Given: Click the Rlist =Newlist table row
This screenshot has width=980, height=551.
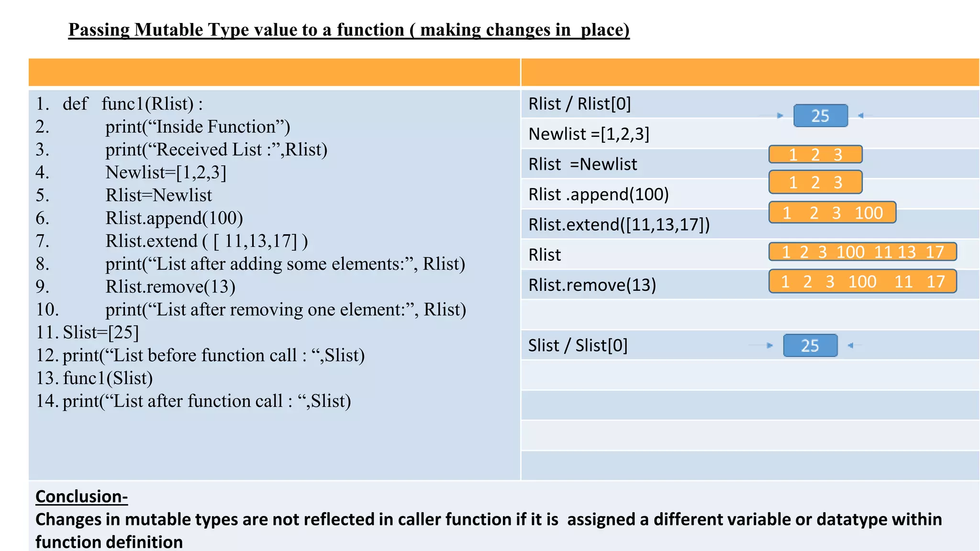Looking at the screenshot, I should tap(750, 164).
